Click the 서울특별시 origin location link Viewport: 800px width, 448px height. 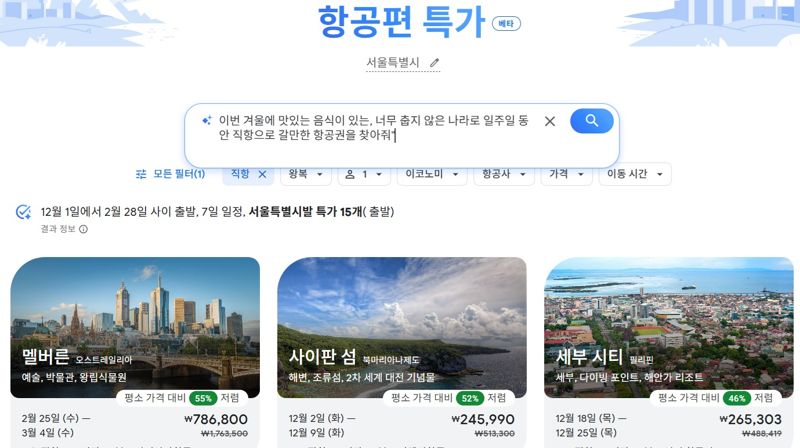pyautogui.click(x=392, y=63)
